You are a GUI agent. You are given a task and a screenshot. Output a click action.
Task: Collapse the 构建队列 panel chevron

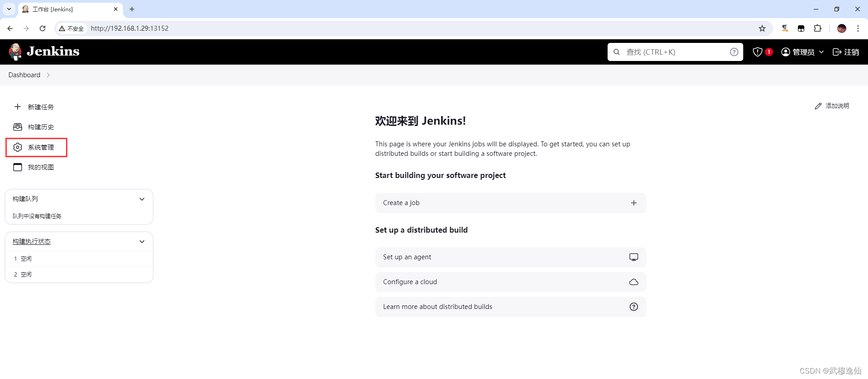(x=142, y=199)
